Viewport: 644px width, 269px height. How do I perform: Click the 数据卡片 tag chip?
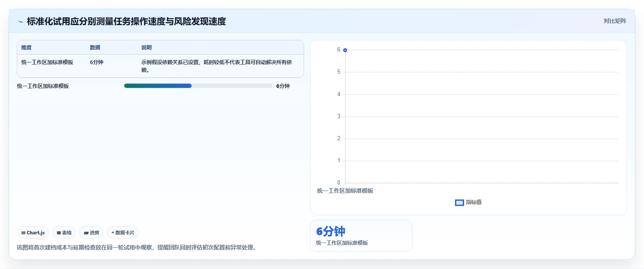coord(123,233)
